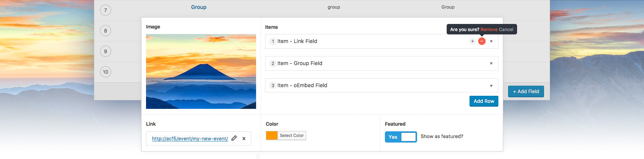Screen dimensions: 644x159
Task: Expand the Item - oEmbed Field row
Action: pyautogui.click(x=491, y=86)
